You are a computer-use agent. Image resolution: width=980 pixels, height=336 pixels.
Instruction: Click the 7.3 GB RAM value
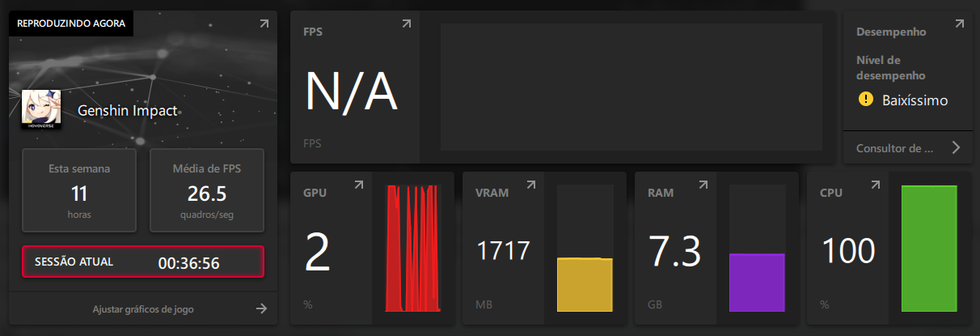coord(674,252)
